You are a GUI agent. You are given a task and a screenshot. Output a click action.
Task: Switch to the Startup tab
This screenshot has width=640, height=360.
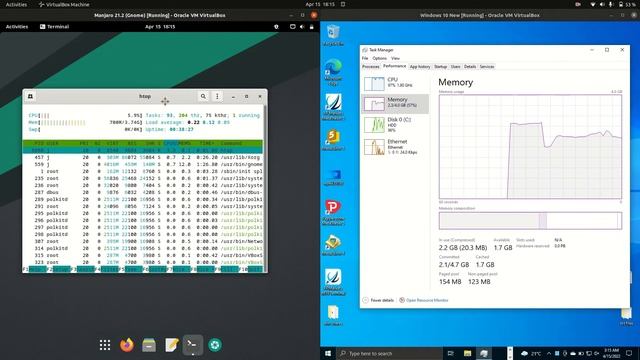tap(440, 67)
